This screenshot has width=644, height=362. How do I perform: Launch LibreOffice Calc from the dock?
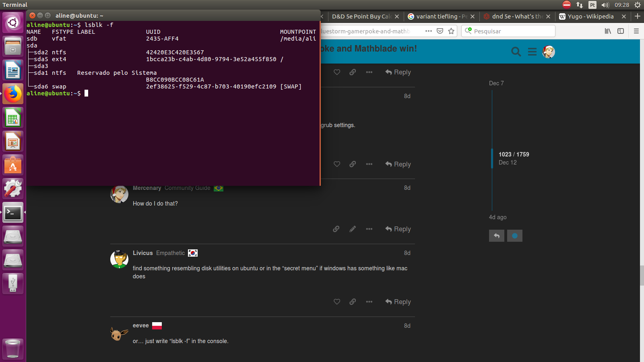click(13, 117)
